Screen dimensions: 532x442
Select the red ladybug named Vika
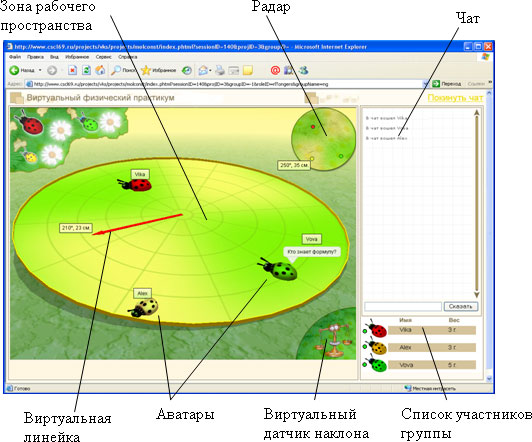click(136, 185)
